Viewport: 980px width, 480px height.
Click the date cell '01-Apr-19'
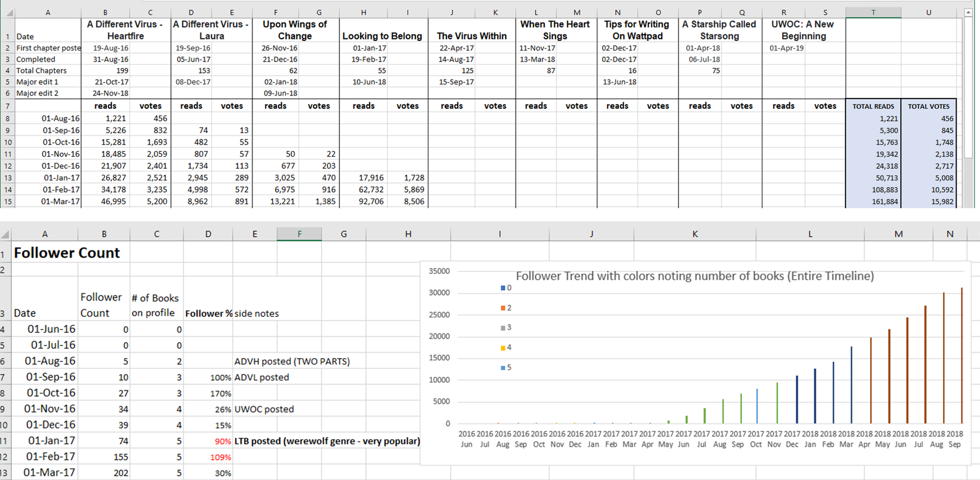click(784, 48)
